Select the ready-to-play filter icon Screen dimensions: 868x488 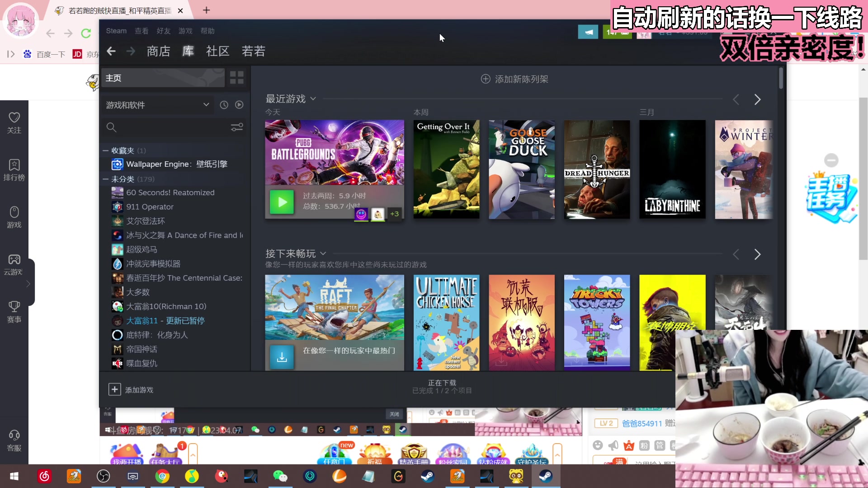coord(239,104)
